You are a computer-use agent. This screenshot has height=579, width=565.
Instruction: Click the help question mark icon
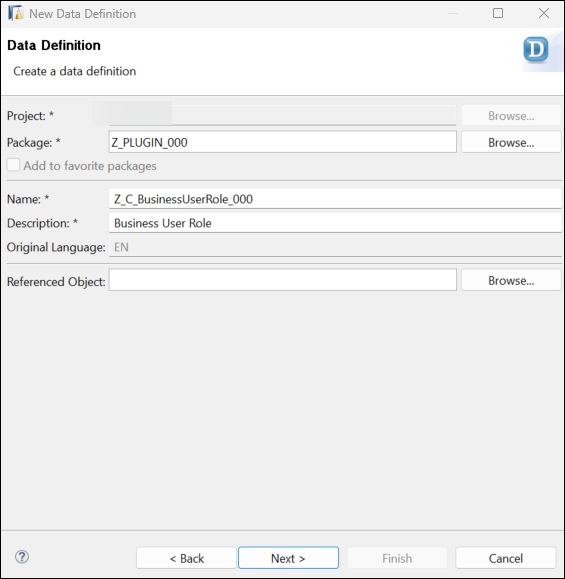pos(22,557)
